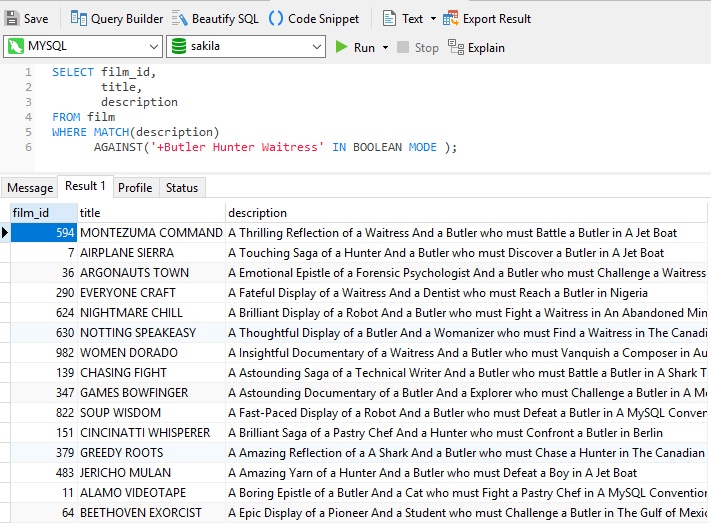Click the Code Snippet label

tap(324, 19)
